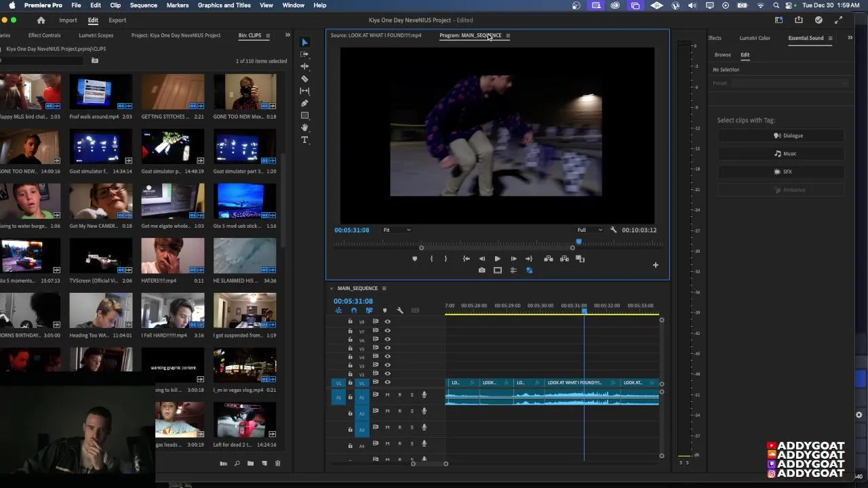Add a marker in the Program monitor
Viewport: 868px width, 488px height.
pos(414,259)
